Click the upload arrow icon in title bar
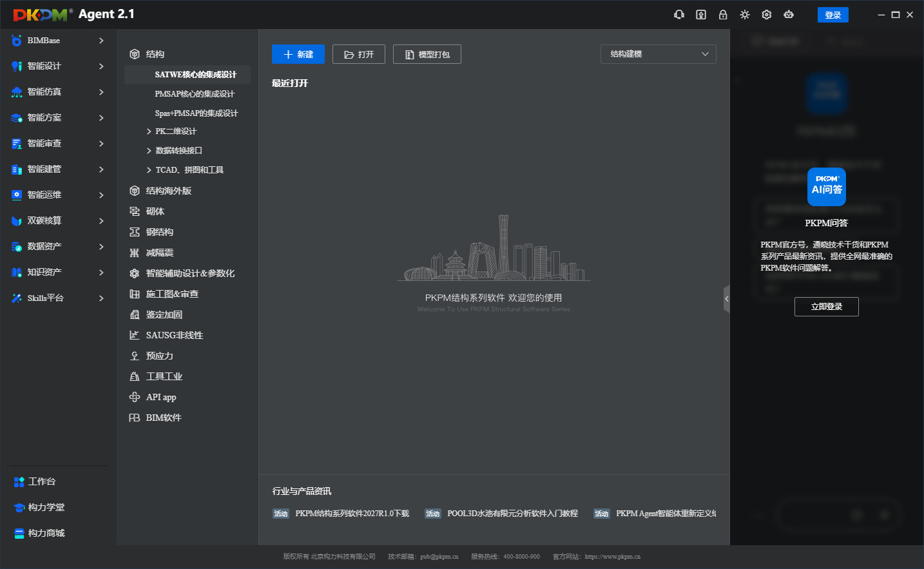This screenshot has width=924, height=569. coord(701,15)
